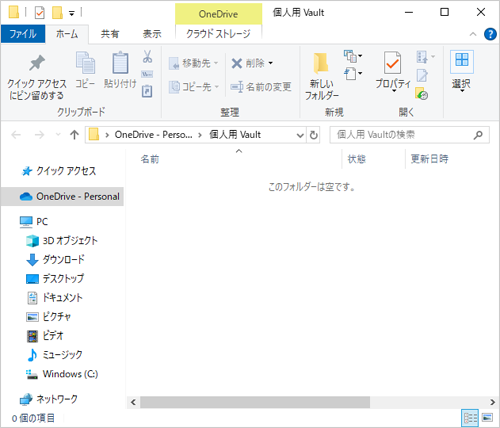Click the 貼り付け (Paste) clipboard icon
The image size is (500, 428).
pos(120,63)
